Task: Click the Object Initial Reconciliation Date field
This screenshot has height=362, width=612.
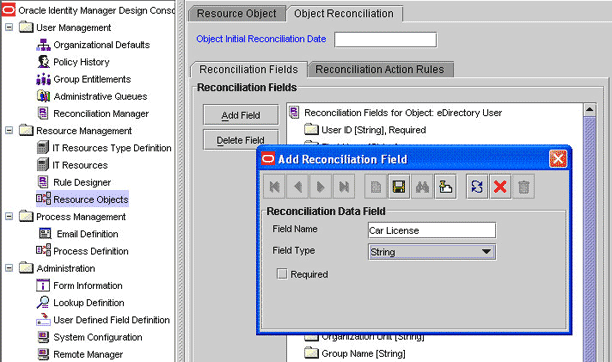Action: [x=385, y=39]
